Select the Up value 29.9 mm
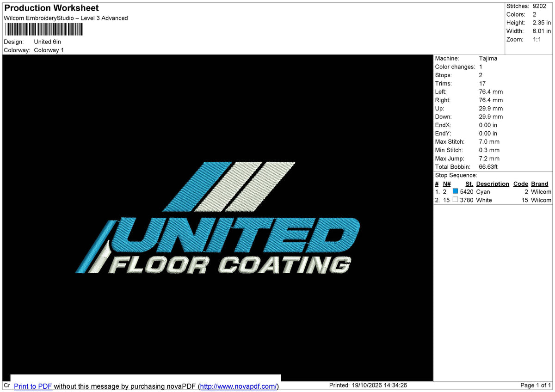555x392 pixels. [x=491, y=108]
